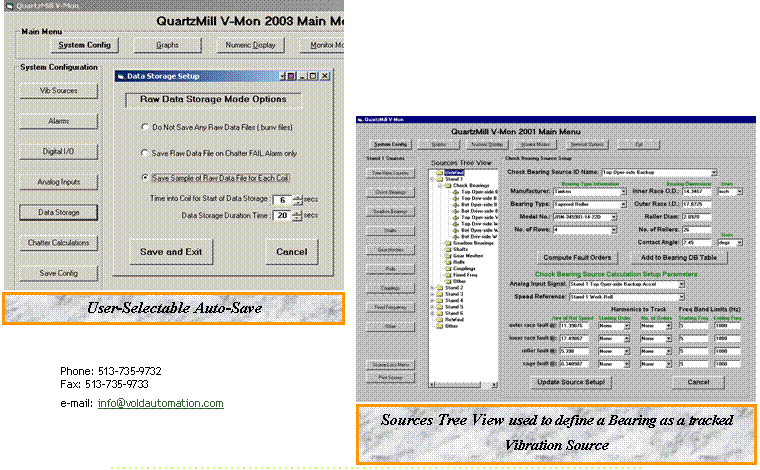Collapse the Chock Bearings tree node
760x470 pixels.
tap(441, 186)
